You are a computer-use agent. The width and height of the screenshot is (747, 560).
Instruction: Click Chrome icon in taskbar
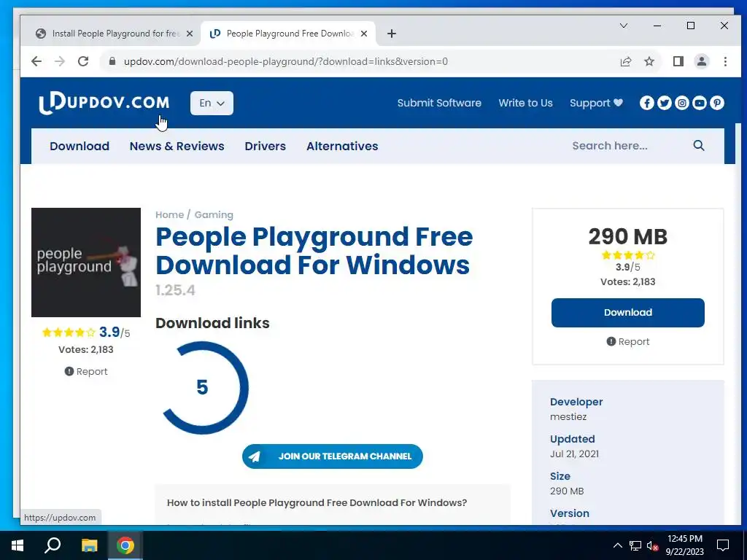125,545
